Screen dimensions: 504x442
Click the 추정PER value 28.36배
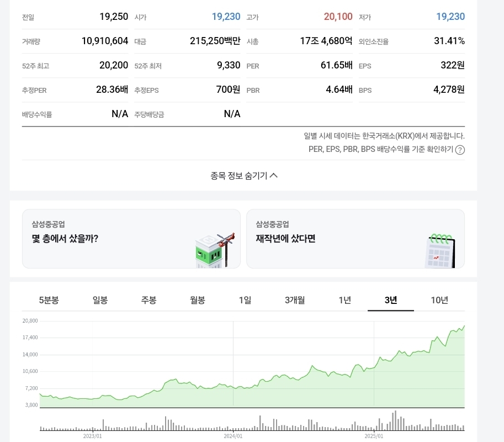112,90
